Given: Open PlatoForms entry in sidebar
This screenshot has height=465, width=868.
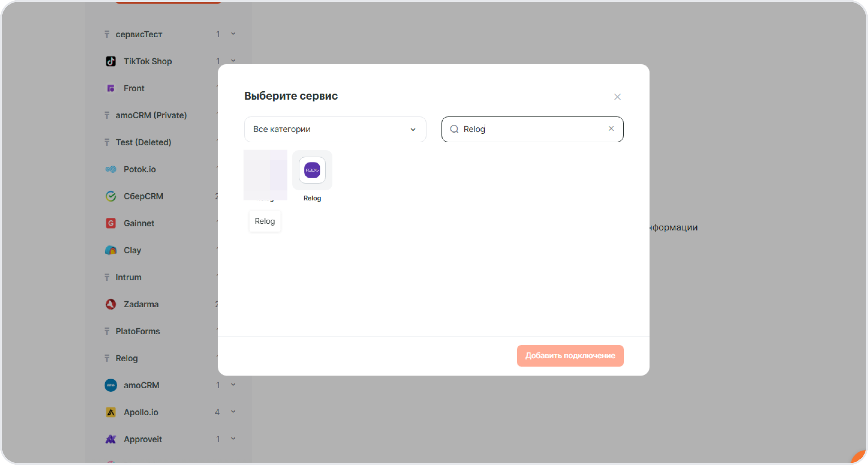Looking at the screenshot, I should click(138, 331).
